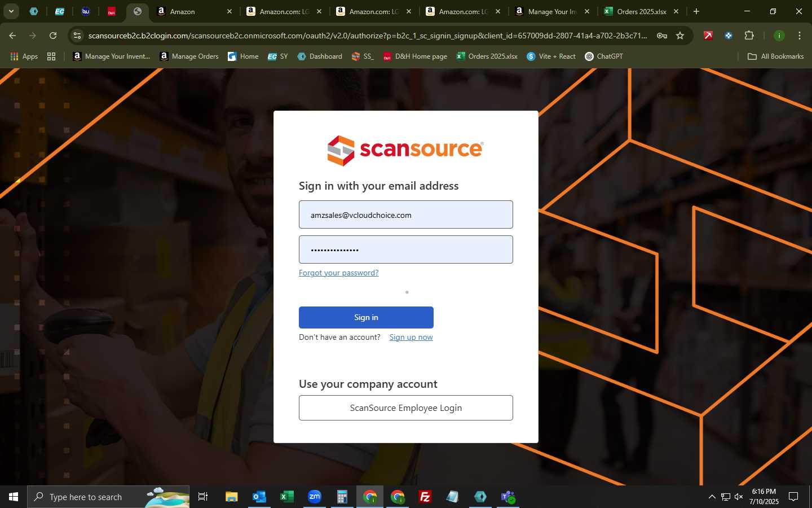Click the address bar URL
The image size is (812, 508).
coord(368,36)
